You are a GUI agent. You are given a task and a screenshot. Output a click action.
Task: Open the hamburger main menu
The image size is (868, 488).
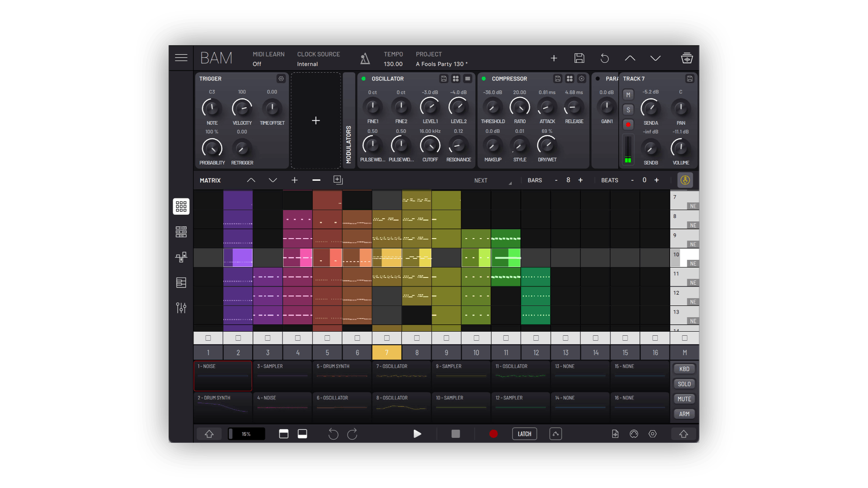(x=181, y=58)
